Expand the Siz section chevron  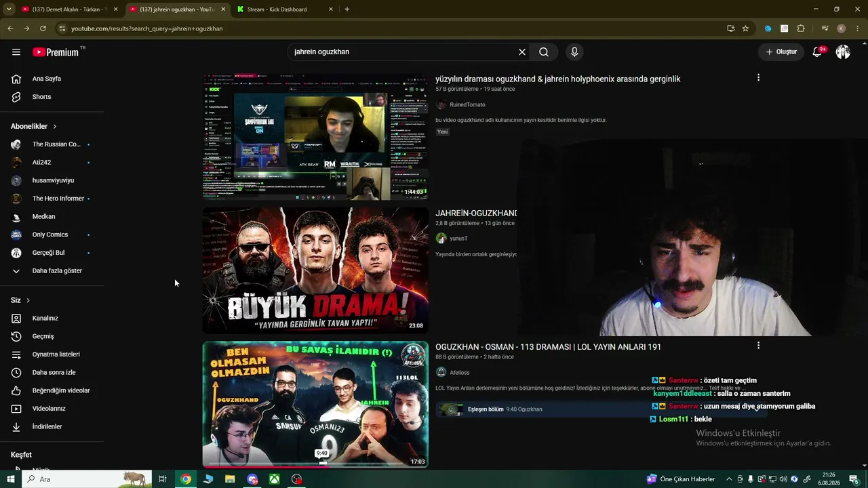click(x=28, y=300)
